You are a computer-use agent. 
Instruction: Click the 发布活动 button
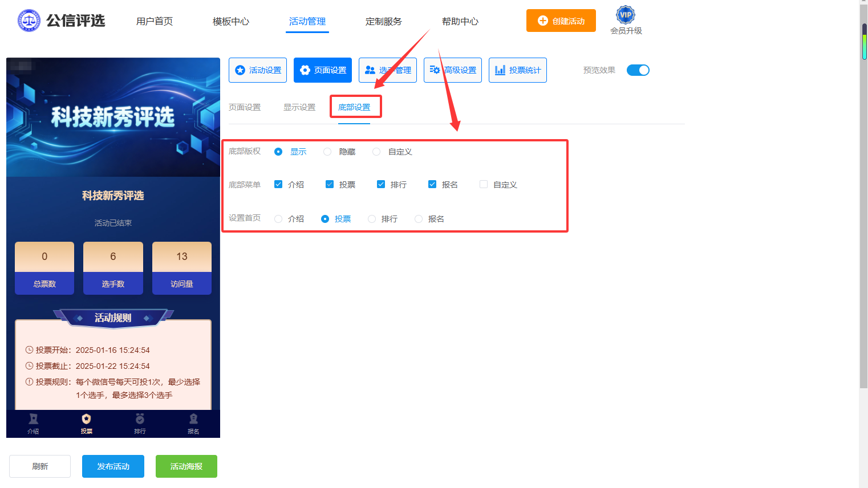click(x=113, y=466)
